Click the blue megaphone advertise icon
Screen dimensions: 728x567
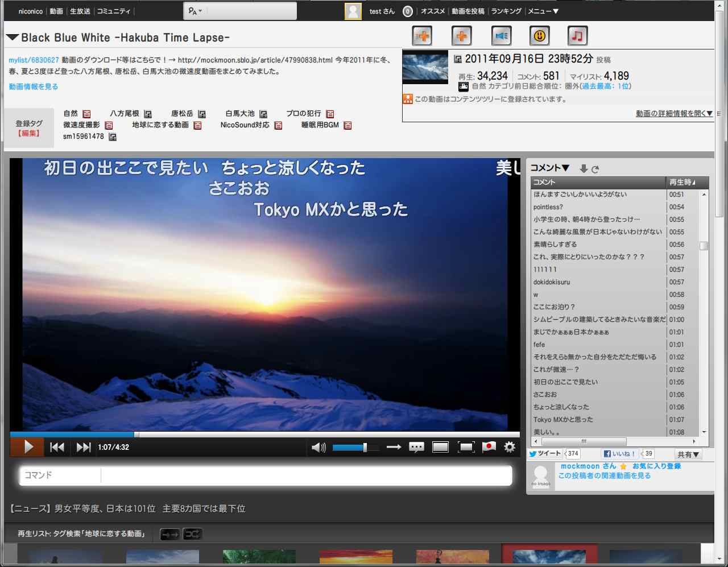501,36
